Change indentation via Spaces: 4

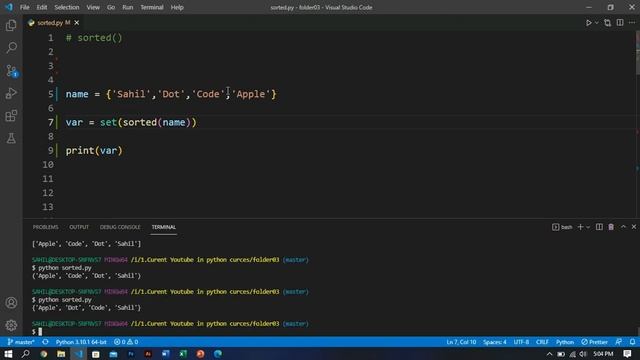click(495, 342)
